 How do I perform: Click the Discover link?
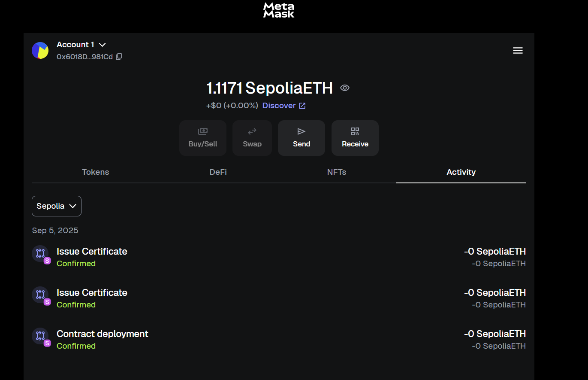[280, 105]
